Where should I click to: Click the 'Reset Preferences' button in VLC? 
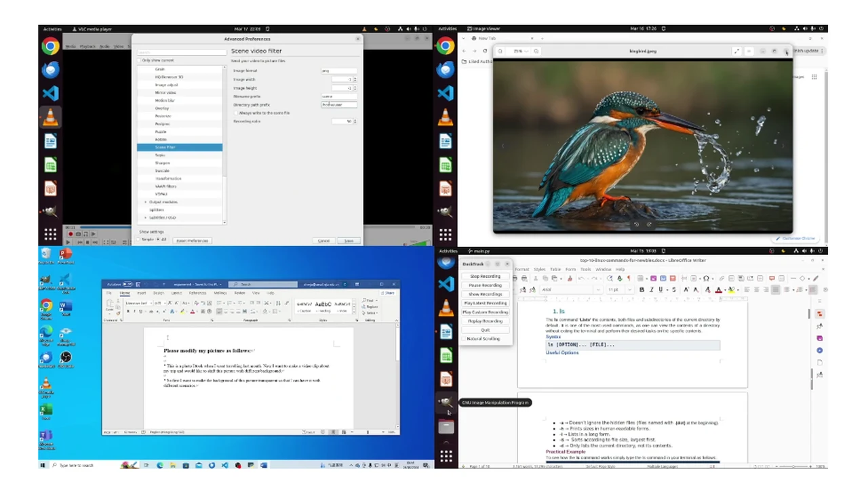[192, 241]
